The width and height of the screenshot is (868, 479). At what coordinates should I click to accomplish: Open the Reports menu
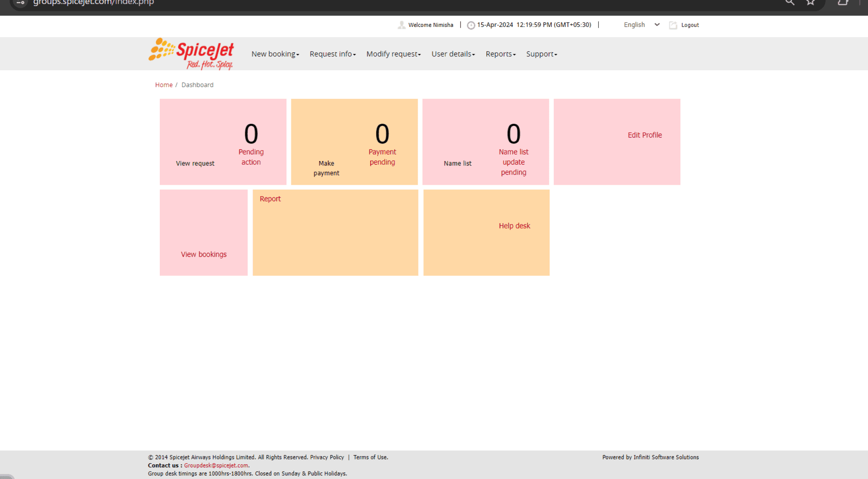[500, 54]
